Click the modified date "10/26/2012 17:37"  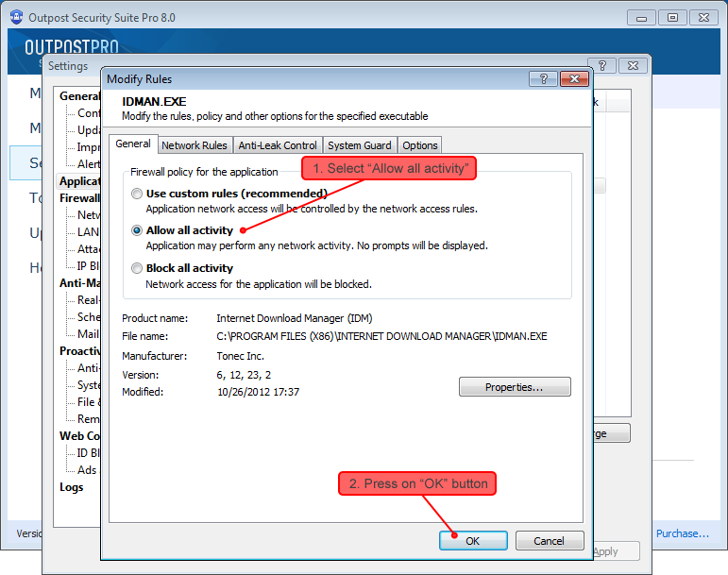point(258,392)
